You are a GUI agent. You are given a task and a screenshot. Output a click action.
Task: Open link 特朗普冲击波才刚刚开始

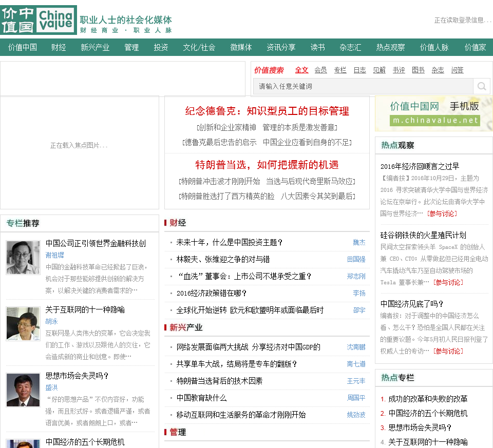pyautogui.click(x=220, y=181)
